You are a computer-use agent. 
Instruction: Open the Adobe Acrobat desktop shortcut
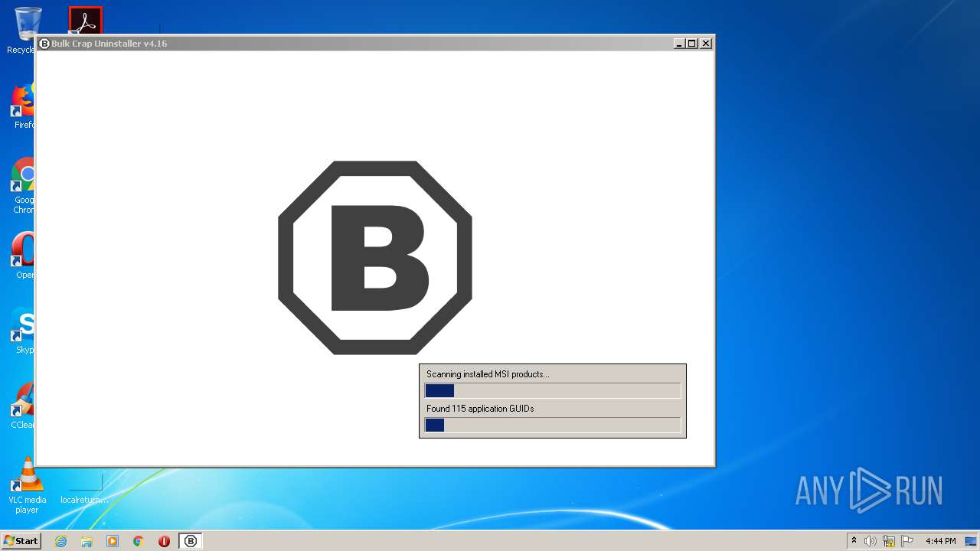85,20
